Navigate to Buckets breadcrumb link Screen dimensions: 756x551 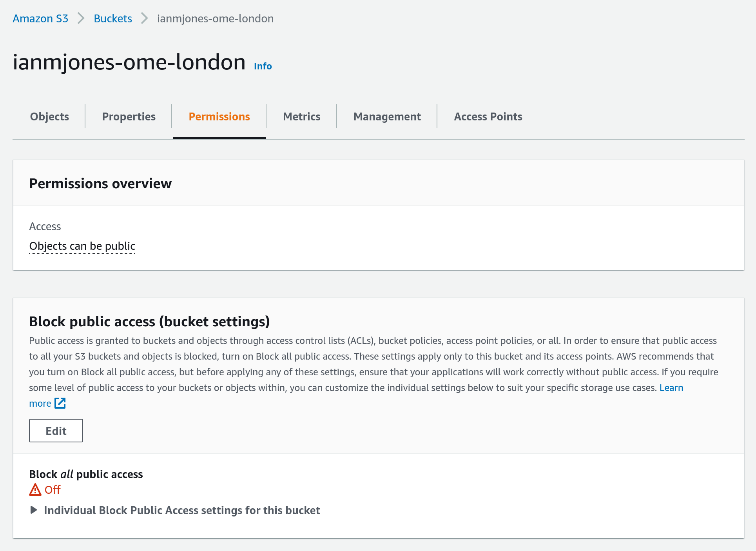[x=113, y=18]
